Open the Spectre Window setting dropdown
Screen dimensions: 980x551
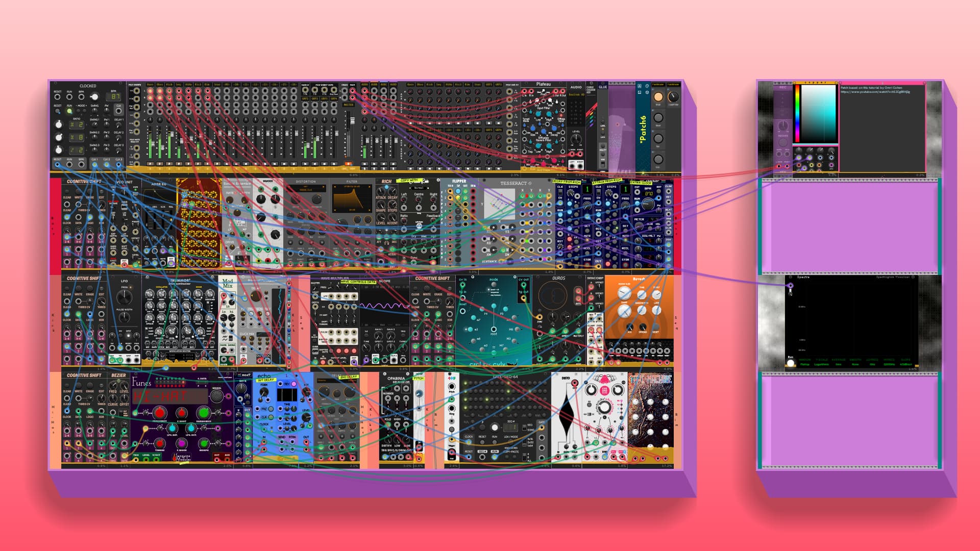(x=805, y=364)
